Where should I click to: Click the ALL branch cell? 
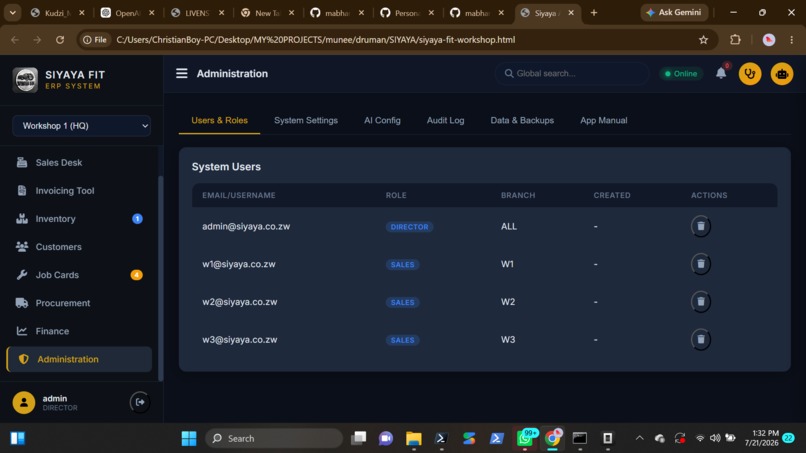click(509, 226)
